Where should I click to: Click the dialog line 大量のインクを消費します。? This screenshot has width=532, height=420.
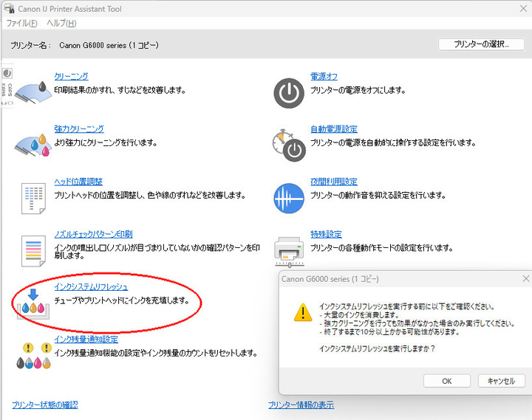[x=361, y=315]
